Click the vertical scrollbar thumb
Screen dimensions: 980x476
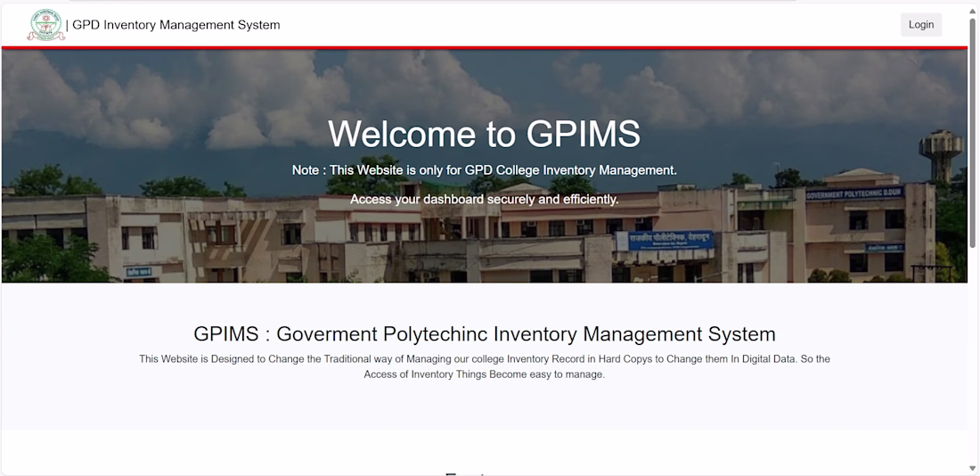(972, 132)
